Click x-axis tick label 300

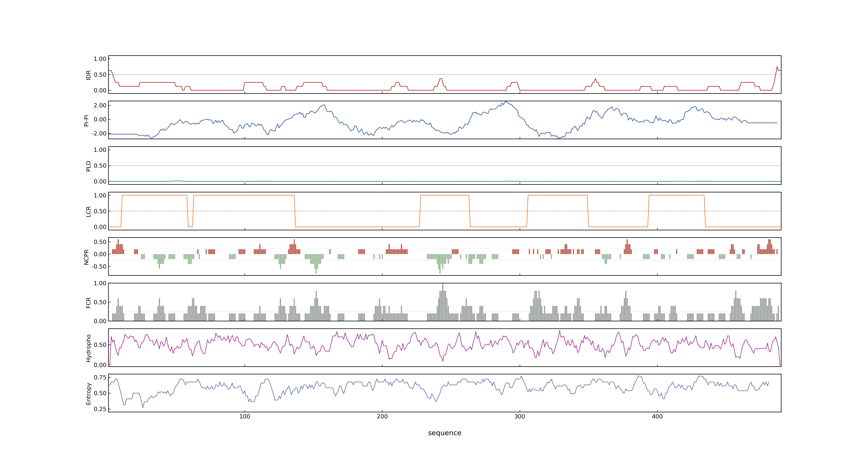coord(520,416)
